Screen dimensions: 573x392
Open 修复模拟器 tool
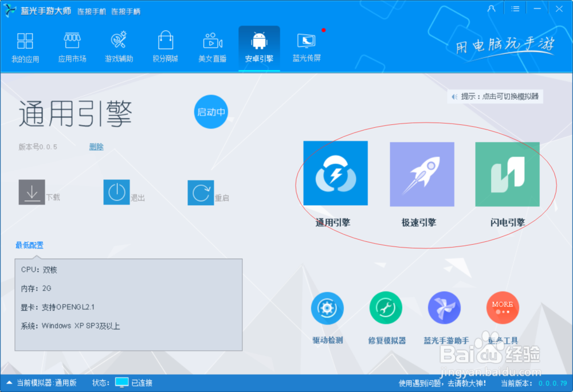click(386, 308)
